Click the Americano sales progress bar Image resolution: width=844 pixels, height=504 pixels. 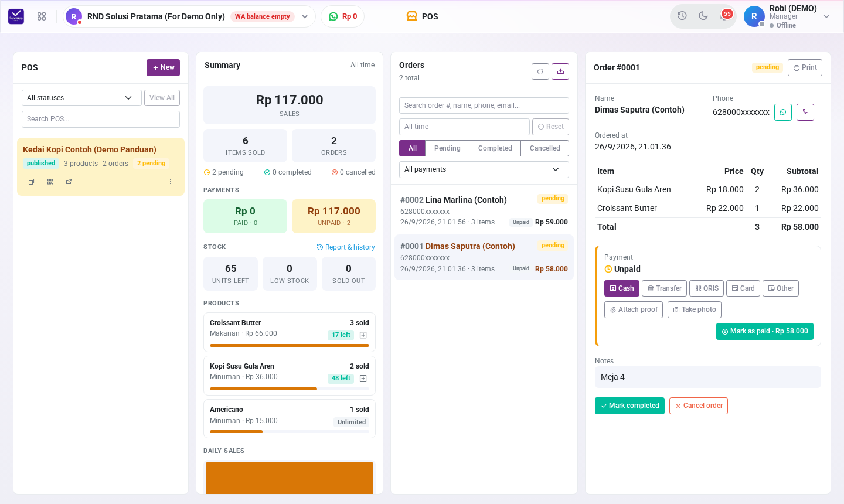[290, 432]
